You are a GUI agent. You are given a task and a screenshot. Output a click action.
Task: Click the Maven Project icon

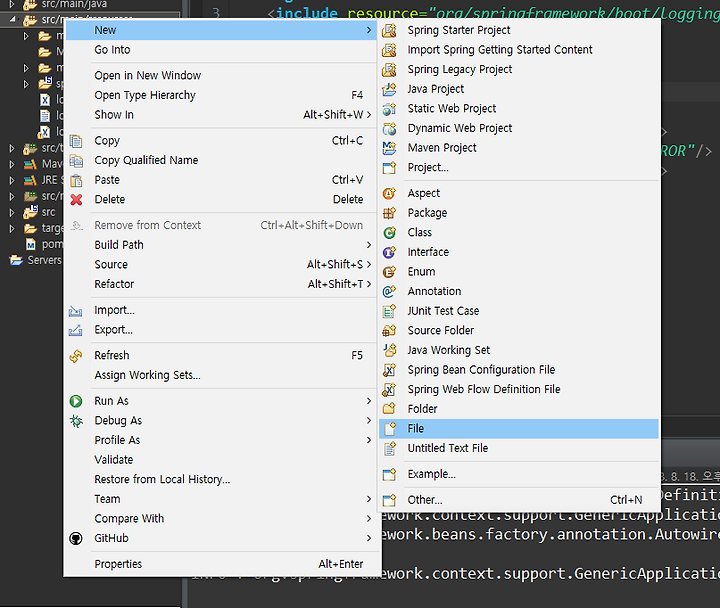coord(389,148)
